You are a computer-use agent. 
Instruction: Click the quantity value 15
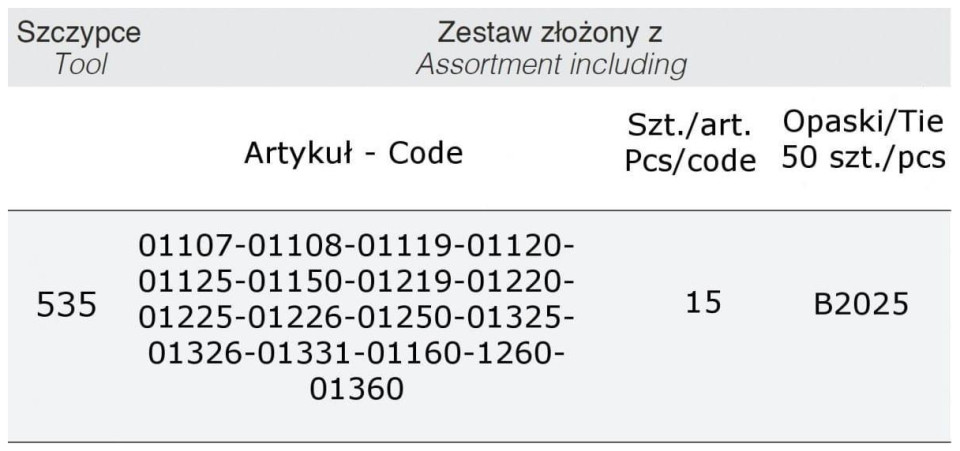tap(703, 303)
